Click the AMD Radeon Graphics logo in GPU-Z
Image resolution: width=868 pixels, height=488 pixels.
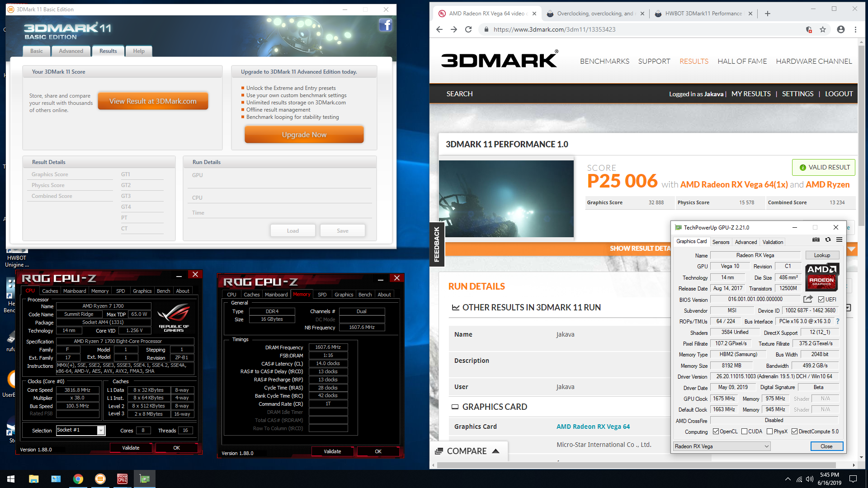pyautogui.click(x=822, y=277)
